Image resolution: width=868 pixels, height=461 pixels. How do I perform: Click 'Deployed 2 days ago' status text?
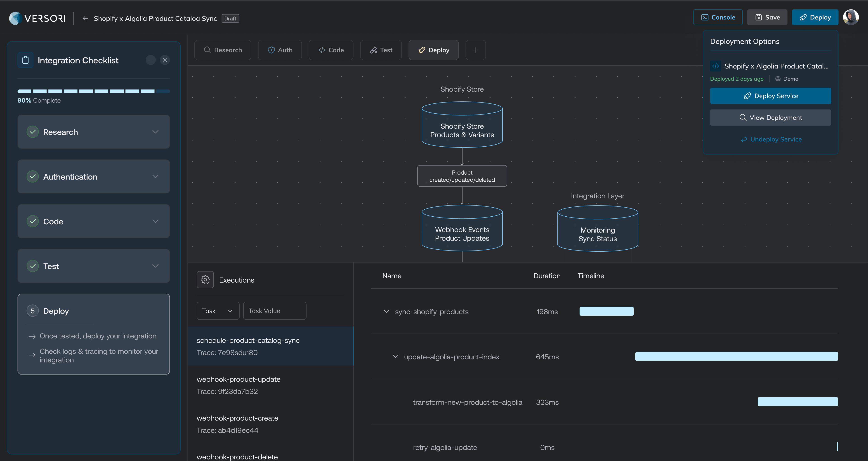click(x=737, y=79)
